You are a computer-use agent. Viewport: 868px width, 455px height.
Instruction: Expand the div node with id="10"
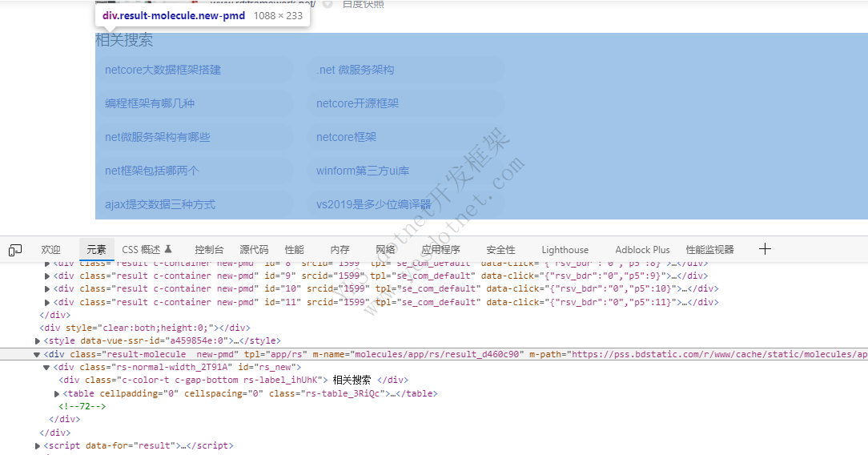47,289
